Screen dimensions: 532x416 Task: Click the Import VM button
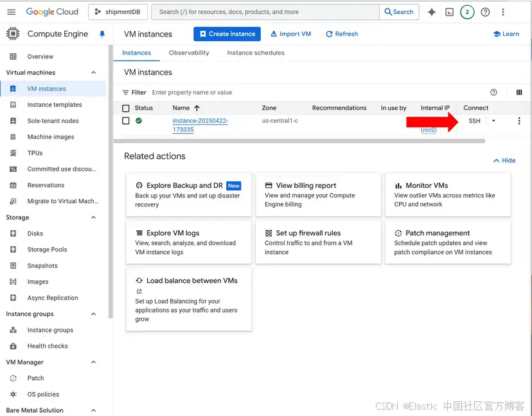[x=291, y=34]
